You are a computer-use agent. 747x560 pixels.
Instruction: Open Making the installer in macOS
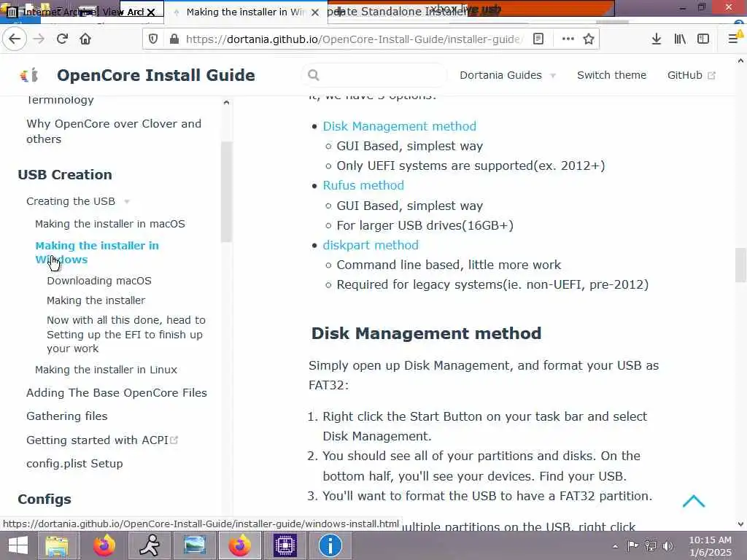pyautogui.click(x=109, y=224)
